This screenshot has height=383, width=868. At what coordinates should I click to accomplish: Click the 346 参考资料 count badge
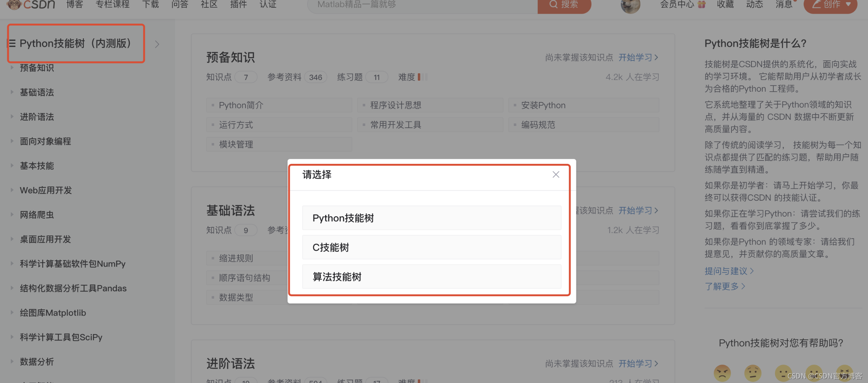point(316,77)
